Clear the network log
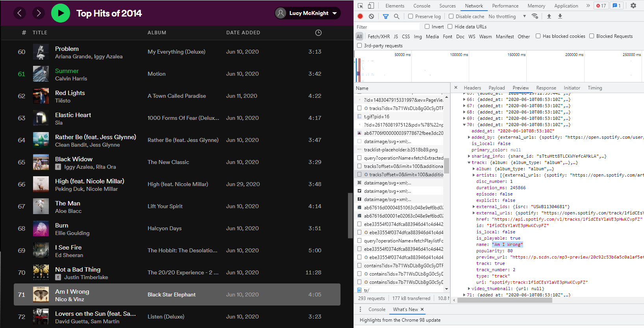This screenshot has width=644, height=328. [371, 16]
